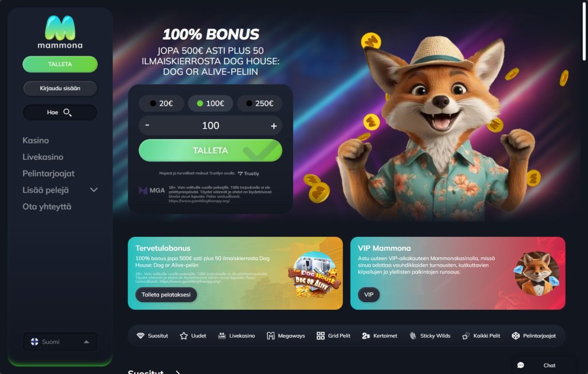Image resolution: width=588 pixels, height=374 pixels.
Task: Increase deposit amount with plus
Action: point(274,126)
